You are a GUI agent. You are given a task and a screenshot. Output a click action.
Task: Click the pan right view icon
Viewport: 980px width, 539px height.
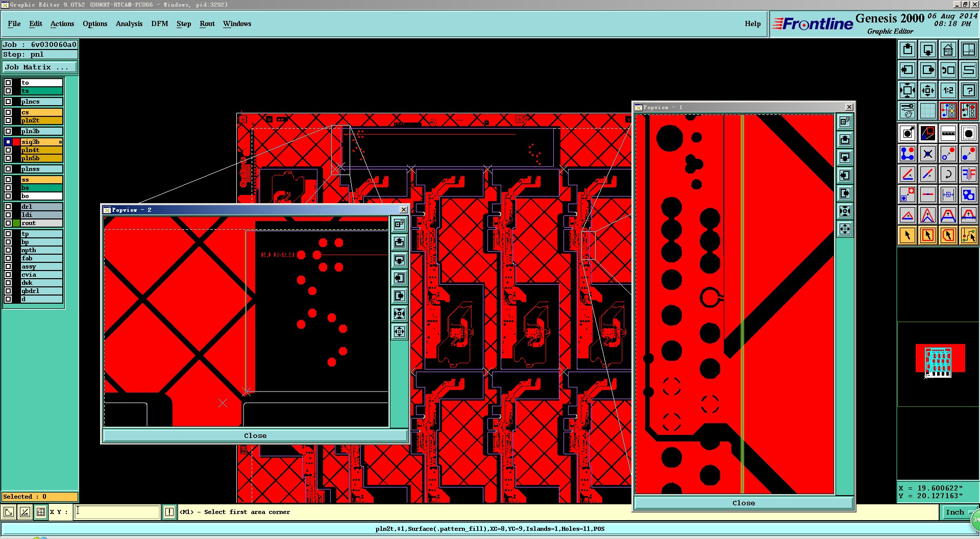[x=928, y=70]
